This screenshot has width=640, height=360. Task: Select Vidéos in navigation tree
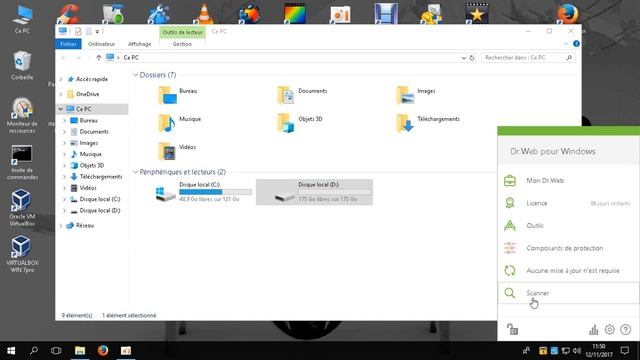pos(88,188)
